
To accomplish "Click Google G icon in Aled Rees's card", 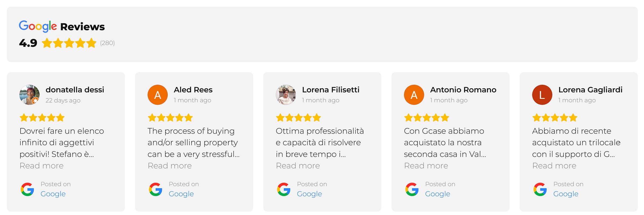I will pyautogui.click(x=156, y=189).
